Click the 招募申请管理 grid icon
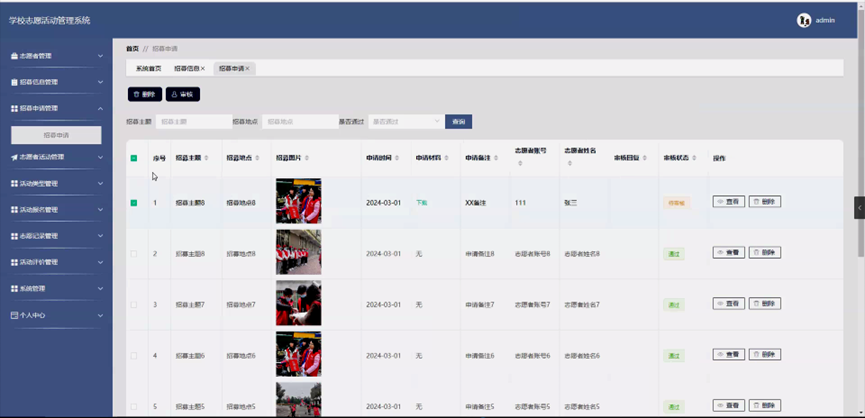This screenshot has width=865, height=418. click(x=14, y=109)
